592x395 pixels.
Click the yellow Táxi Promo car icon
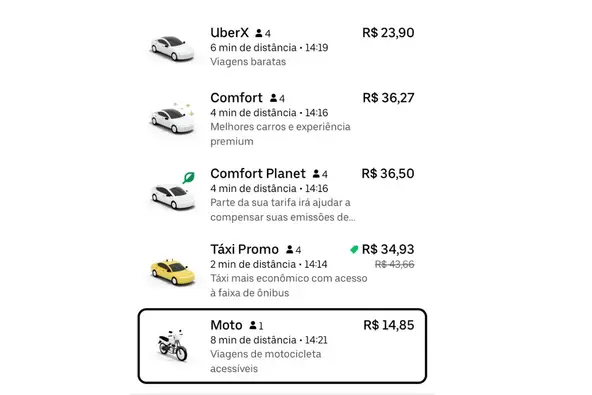173,272
